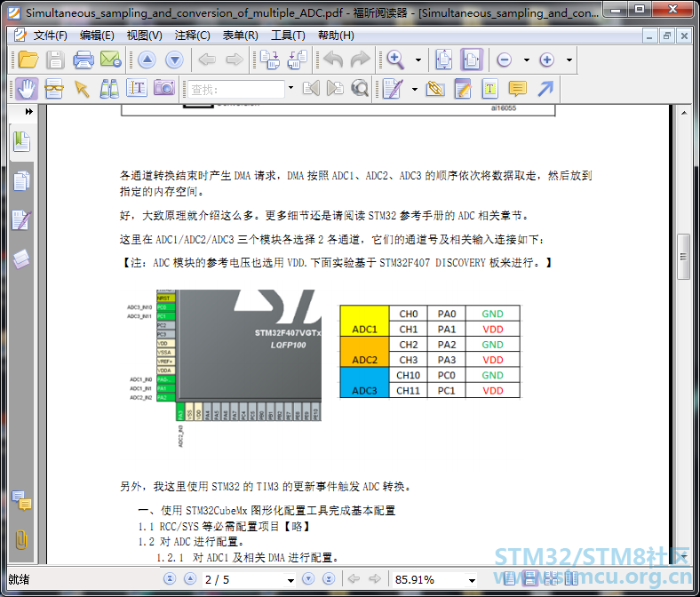Image resolution: width=700 pixels, height=597 pixels.
Task: Open dropdown beside pen annotation tool
Action: click(x=415, y=89)
